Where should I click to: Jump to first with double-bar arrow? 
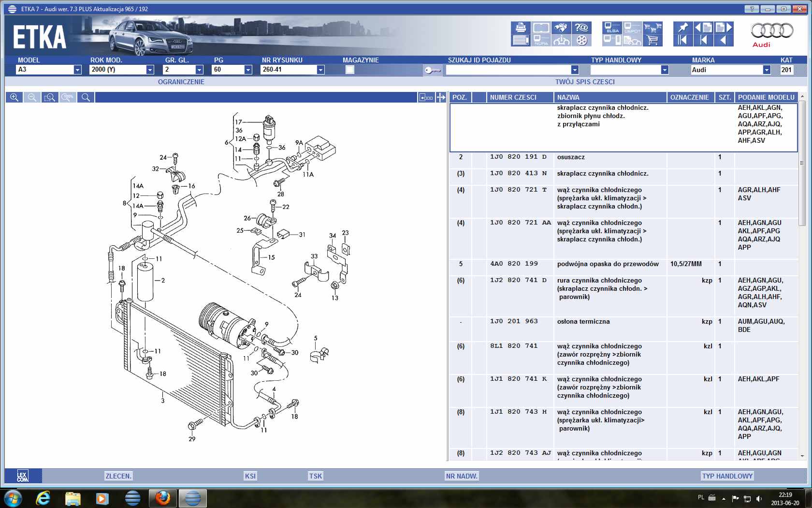click(x=683, y=40)
